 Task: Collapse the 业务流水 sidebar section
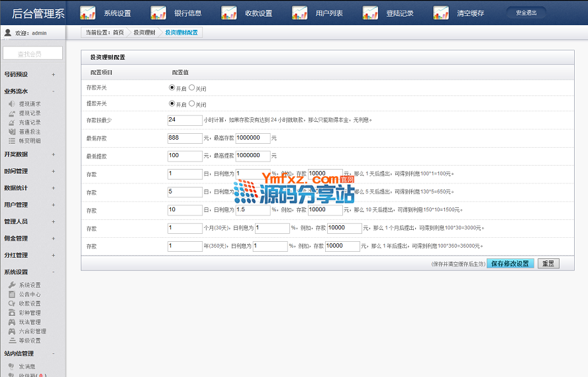click(54, 91)
